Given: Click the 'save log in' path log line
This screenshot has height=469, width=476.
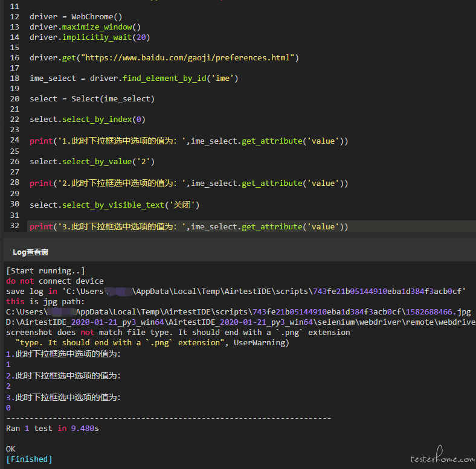Looking at the screenshot, I should tap(236, 291).
